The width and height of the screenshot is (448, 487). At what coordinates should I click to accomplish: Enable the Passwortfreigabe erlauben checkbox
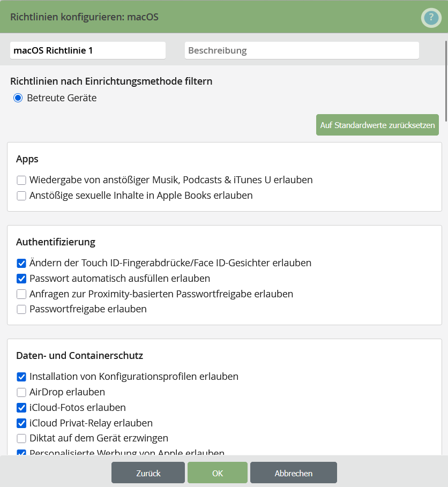pyautogui.click(x=21, y=309)
